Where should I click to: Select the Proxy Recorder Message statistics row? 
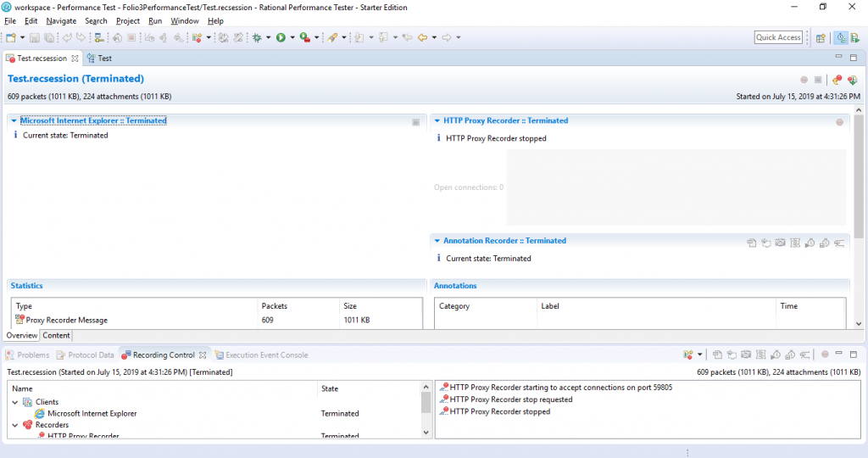pos(216,320)
